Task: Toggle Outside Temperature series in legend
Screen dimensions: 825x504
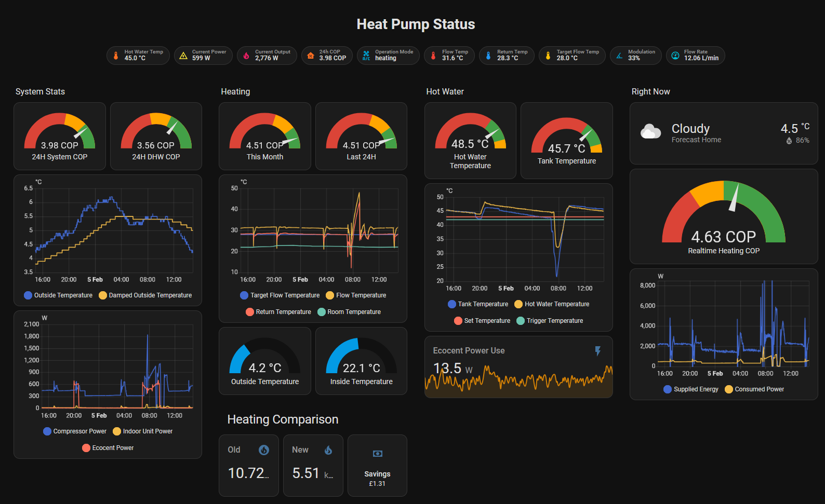Action: [58, 295]
